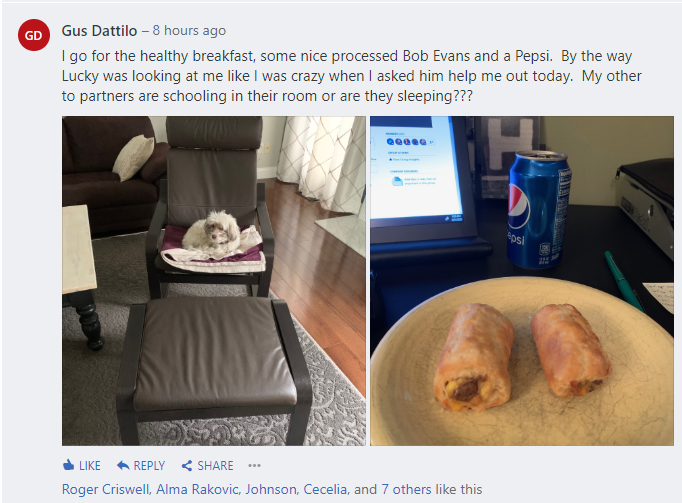Click the post text about healthy breakfast
The width and height of the screenshot is (682, 503).
351,76
